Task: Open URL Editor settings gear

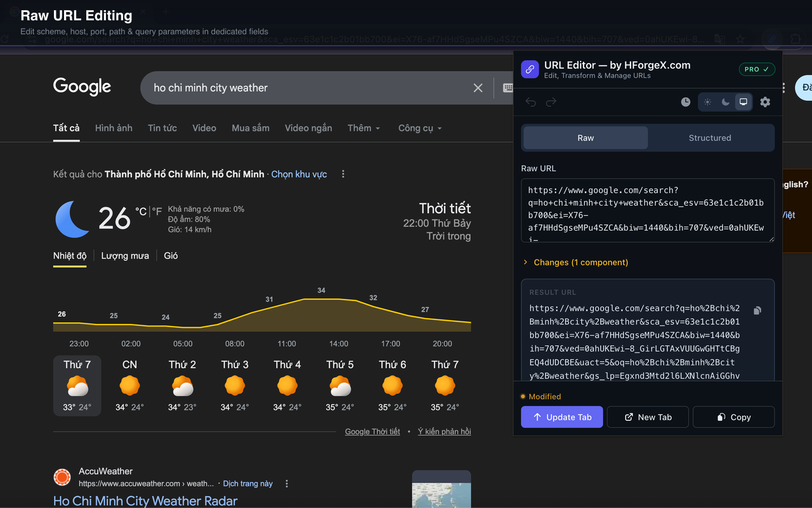Action: 765,102
